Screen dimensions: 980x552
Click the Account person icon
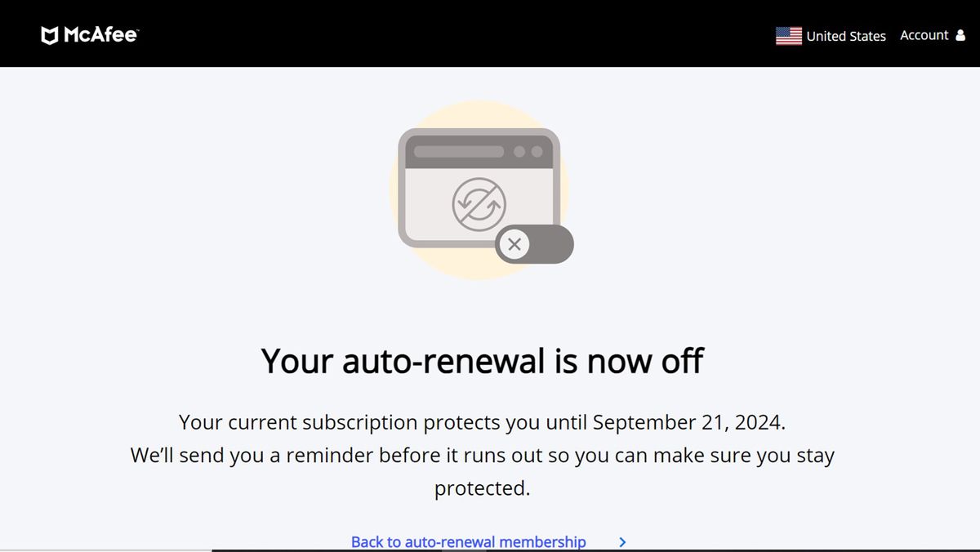click(964, 35)
